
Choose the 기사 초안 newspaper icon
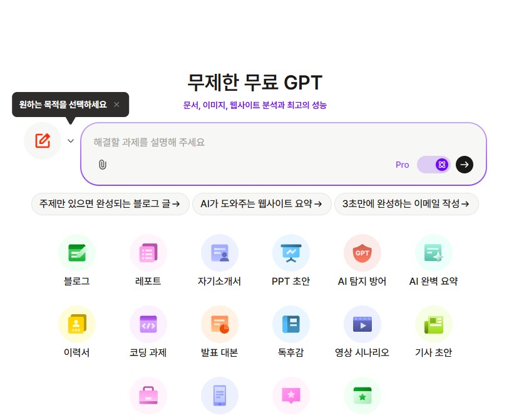(x=434, y=324)
